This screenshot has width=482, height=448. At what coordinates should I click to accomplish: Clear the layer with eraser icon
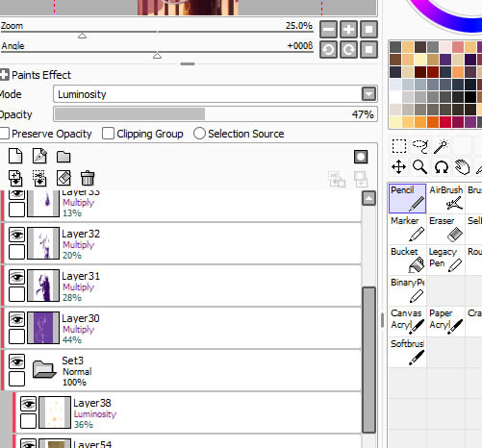click(63, 178)
